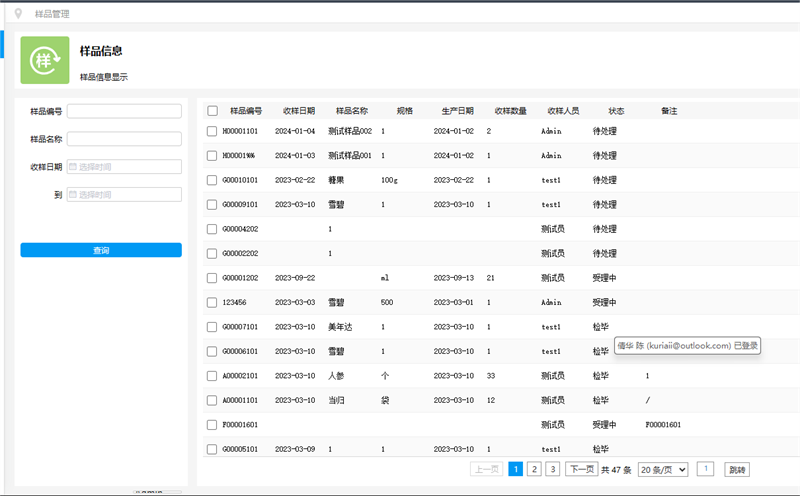Screen dimensions: 800x496
Task: Jump to page 3 in pagination
Action: [553, 469]
